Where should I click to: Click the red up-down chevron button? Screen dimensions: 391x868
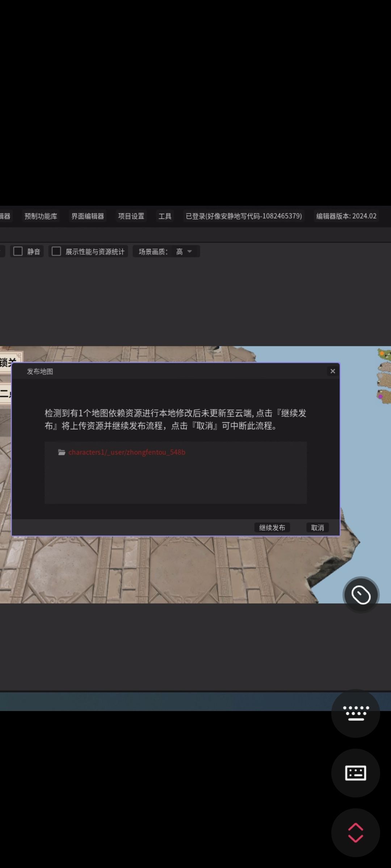356,833
